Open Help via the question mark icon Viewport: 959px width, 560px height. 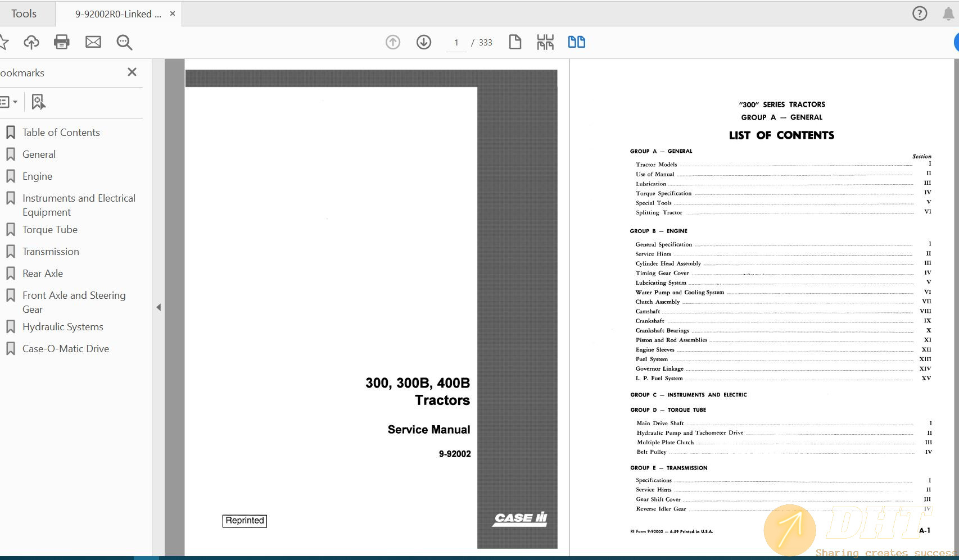(x=920, y=13)
